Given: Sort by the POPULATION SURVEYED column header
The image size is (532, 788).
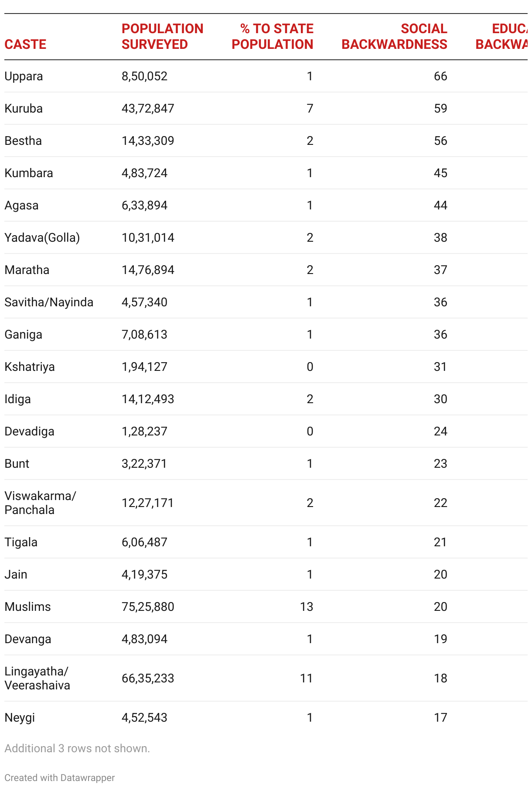Looking at the screenshot, I should [162, 37].
